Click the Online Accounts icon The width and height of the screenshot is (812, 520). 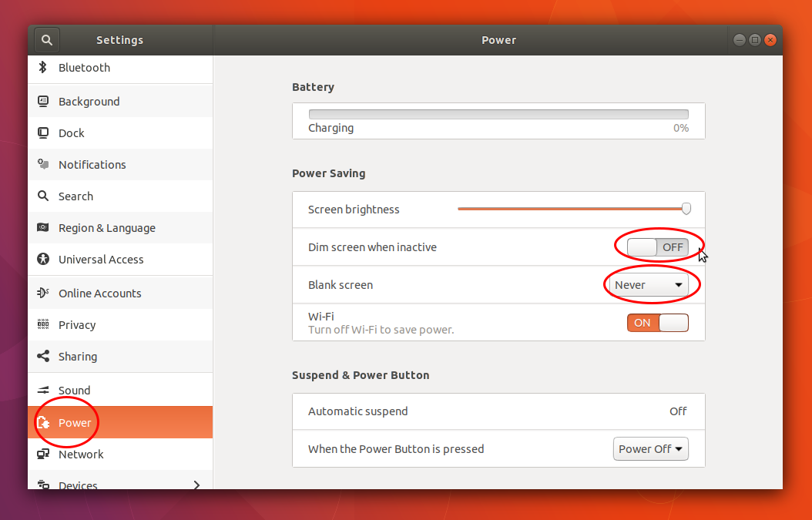click(43, 293)
